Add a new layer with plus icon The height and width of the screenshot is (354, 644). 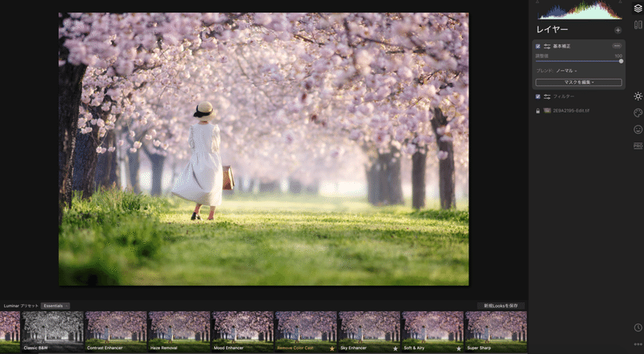pyautogui.click(x=617, y=30)
